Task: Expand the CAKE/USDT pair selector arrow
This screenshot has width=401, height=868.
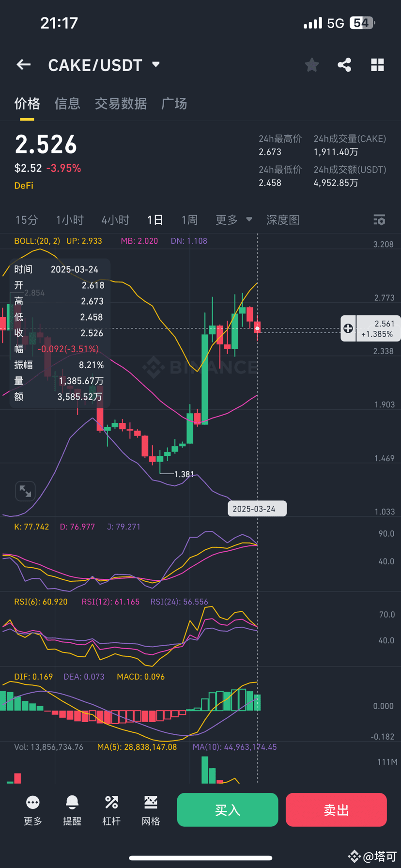Action: (156, 64)
